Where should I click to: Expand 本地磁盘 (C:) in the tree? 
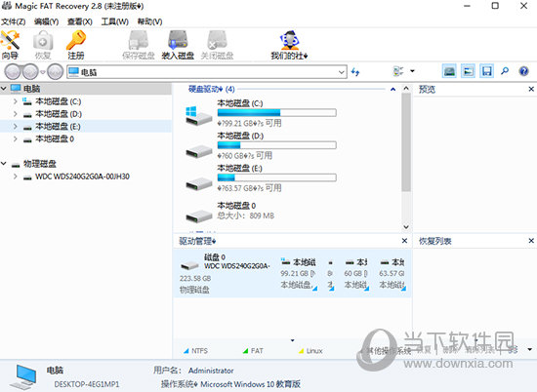tap(15, 101)
